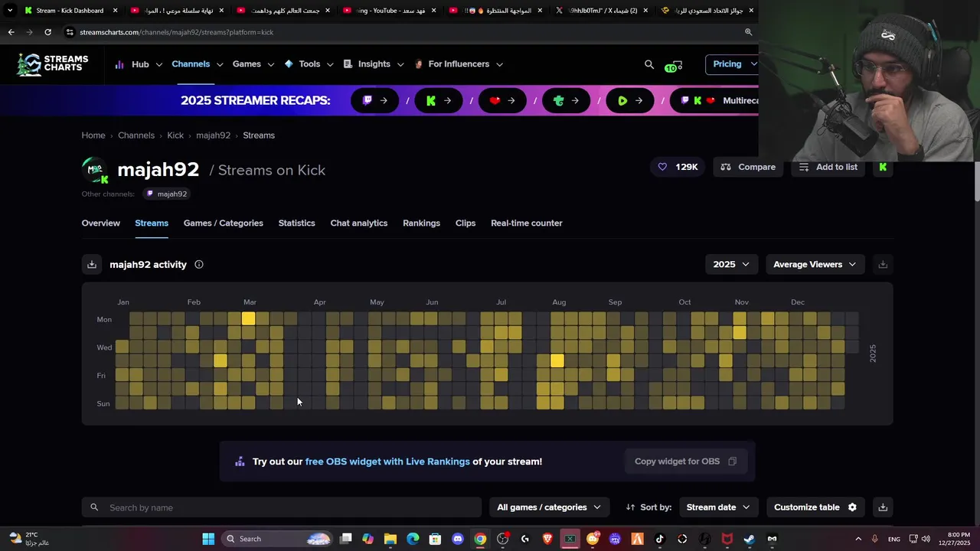This screenshot has height=551, width=980.
Task: Open the site search magnifier icon
Action: pyautogui.click(x=649, y=64)
